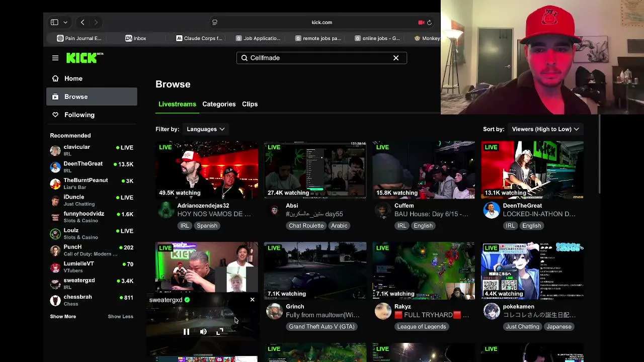Screen dimensions: 644x362
Task: Open TheBurntPeanut's recommended channel
Action: click(x=92, y=184)
